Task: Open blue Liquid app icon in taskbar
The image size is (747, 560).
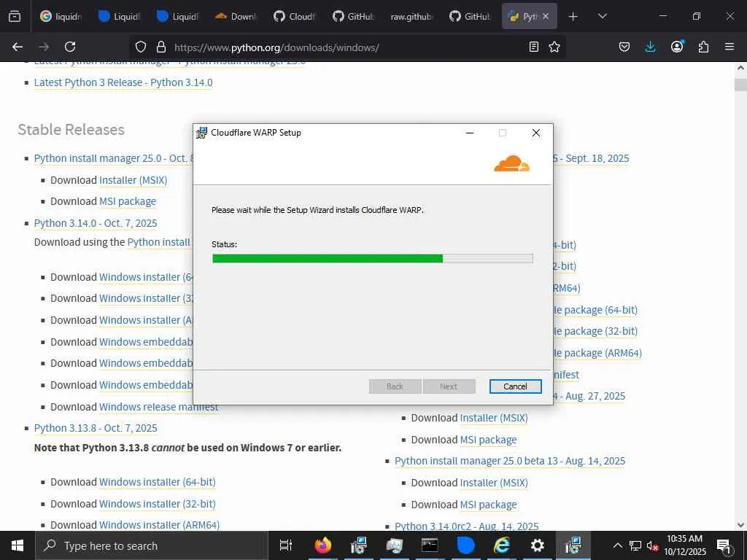Action: (465, 545)
